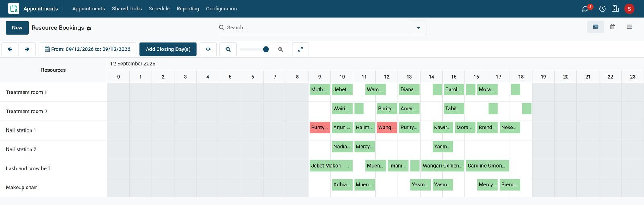The width and height of the screenshot is (644, 205).
Task: Click Add Closing Day(s) button
Action: click(168, 49)
